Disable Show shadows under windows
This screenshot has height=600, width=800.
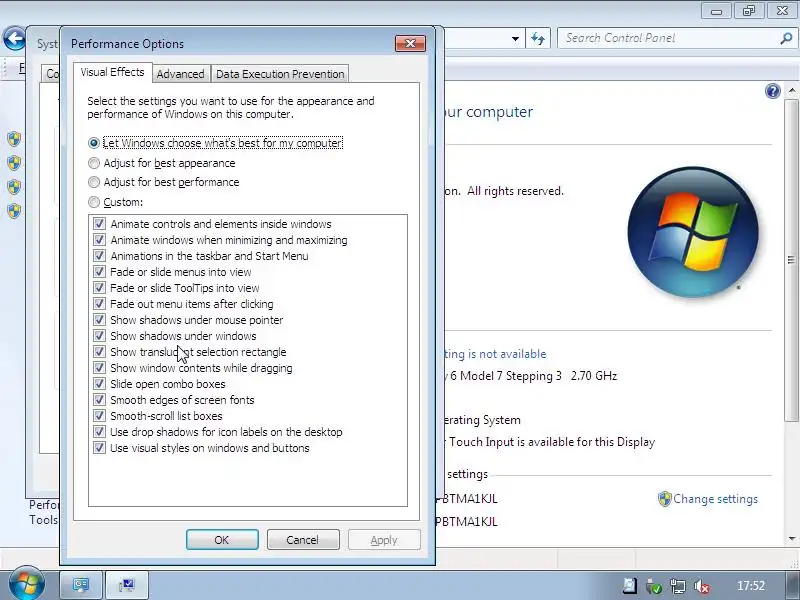(99, 336)
